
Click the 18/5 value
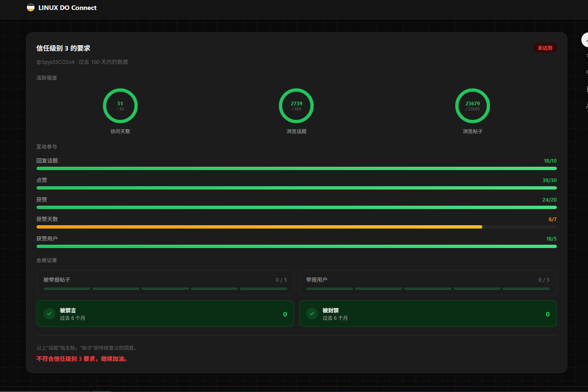tap(551, 239)
